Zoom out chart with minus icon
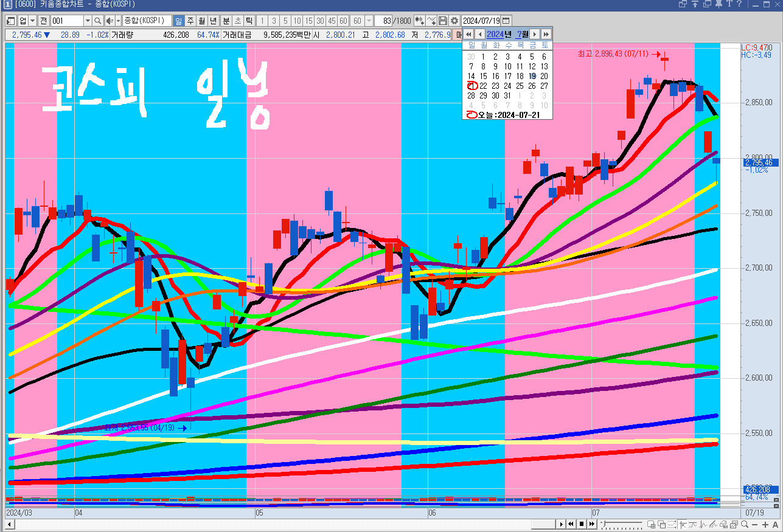This screenshot has height=532, width=783. coord(755,524)
